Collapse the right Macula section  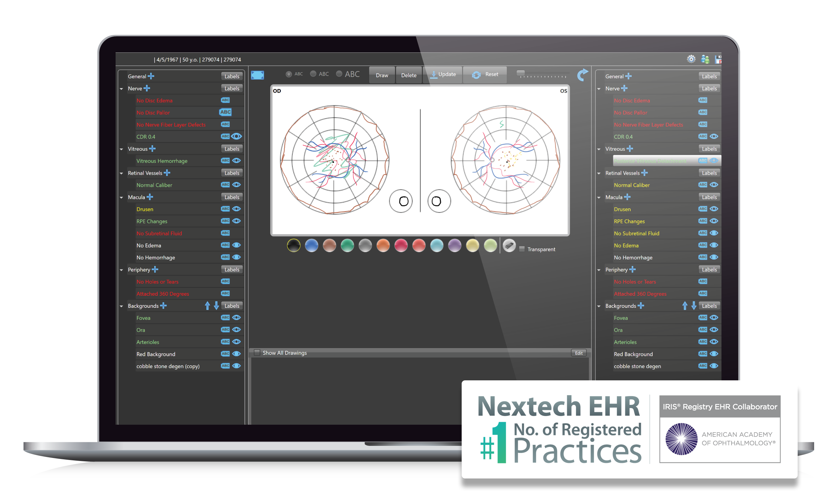point(599,197)
